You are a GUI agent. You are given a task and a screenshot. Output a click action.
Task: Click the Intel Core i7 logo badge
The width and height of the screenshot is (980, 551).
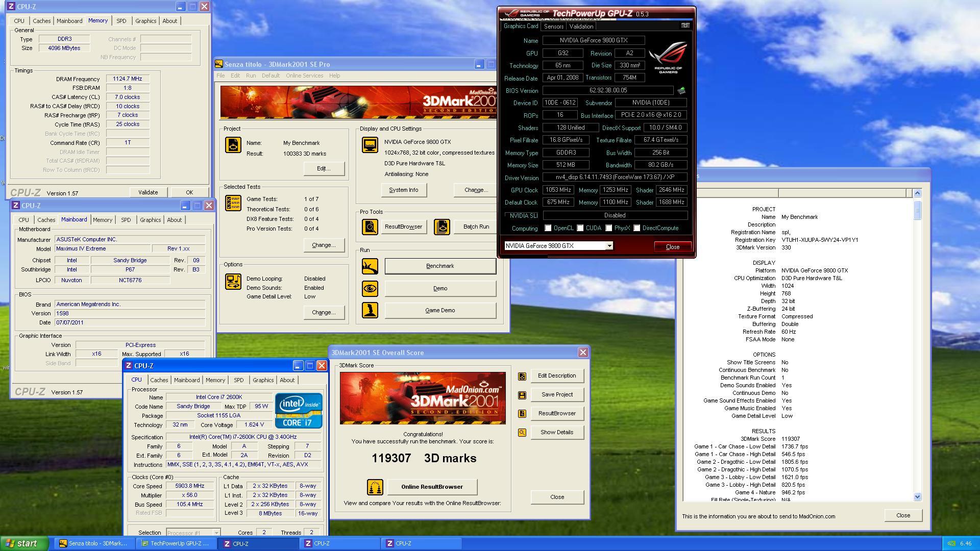(x=299, y=410)
